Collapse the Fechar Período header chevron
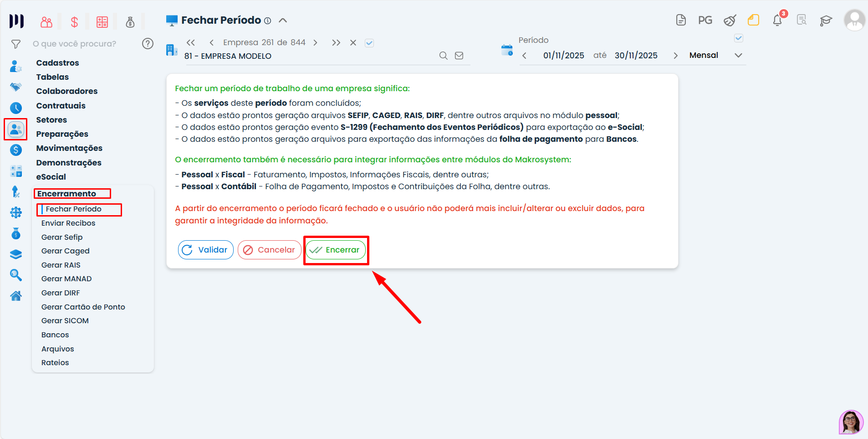 [283, 20]
